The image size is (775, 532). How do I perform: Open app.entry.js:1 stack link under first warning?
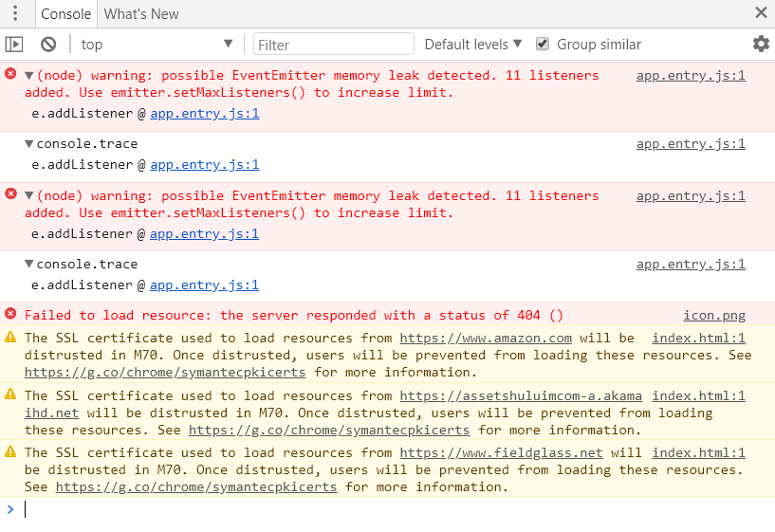pyautogui.click(x=205, y=114)
